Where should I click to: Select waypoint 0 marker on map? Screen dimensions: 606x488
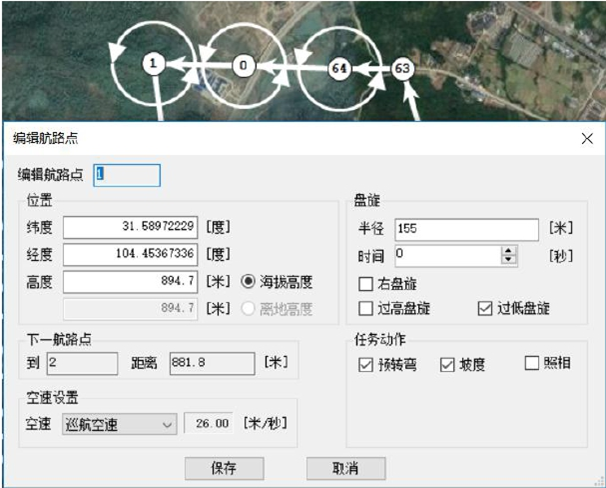point(243,65)
